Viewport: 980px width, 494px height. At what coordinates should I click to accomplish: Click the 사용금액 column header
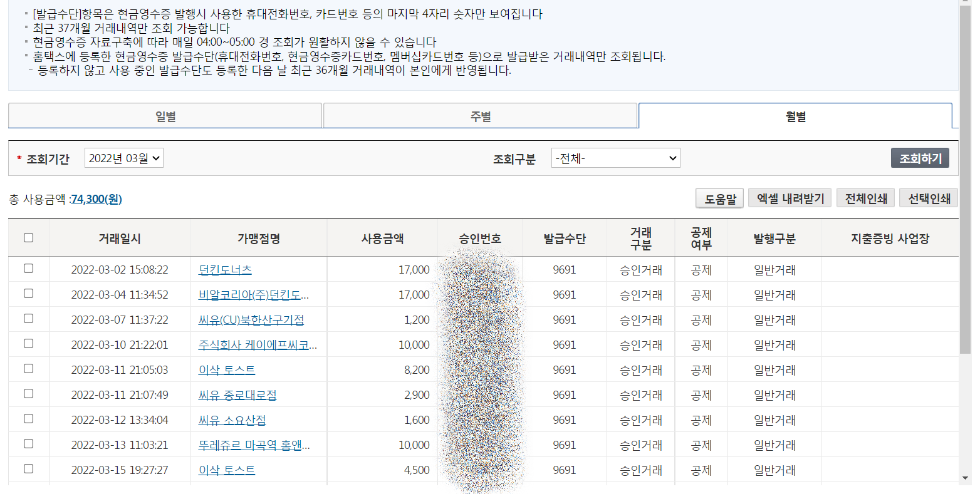382,239
